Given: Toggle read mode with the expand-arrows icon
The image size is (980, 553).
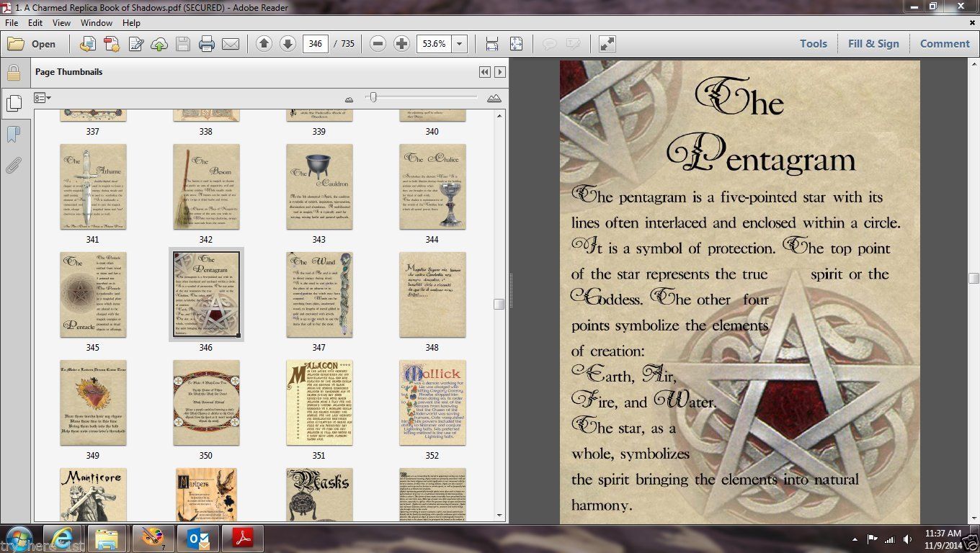Looking at the screenshot, I should click(x=607, y=44).
